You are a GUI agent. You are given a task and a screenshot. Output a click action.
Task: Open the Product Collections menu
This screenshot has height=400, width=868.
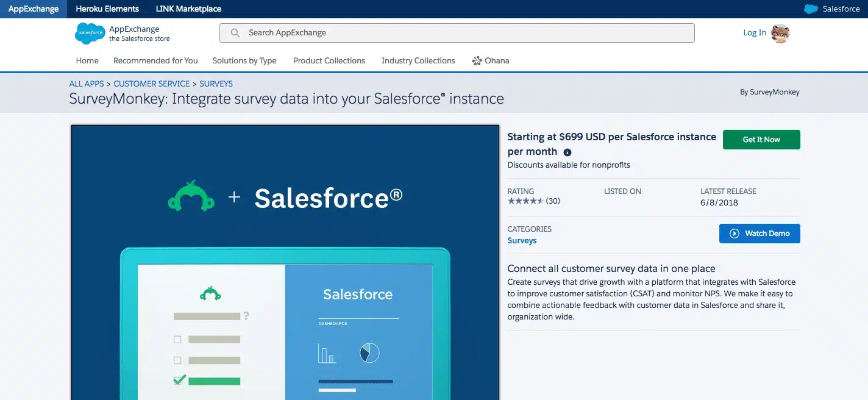pos(329,60)
